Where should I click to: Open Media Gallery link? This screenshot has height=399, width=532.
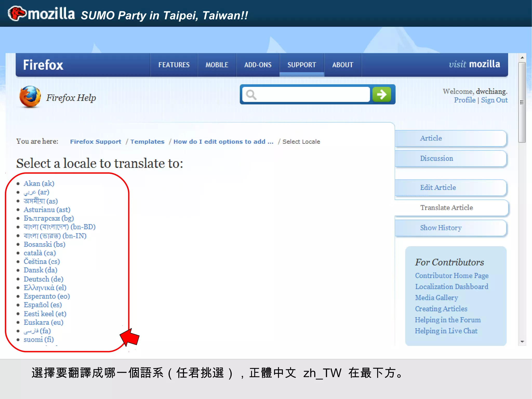(436, 298)
